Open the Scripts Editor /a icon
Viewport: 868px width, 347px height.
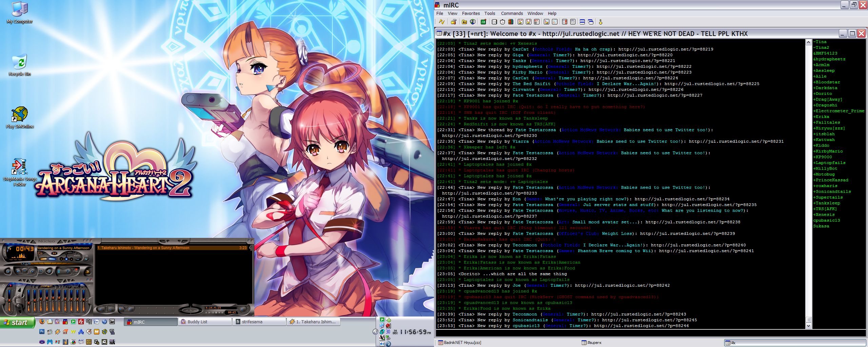(x=484, y=22)
